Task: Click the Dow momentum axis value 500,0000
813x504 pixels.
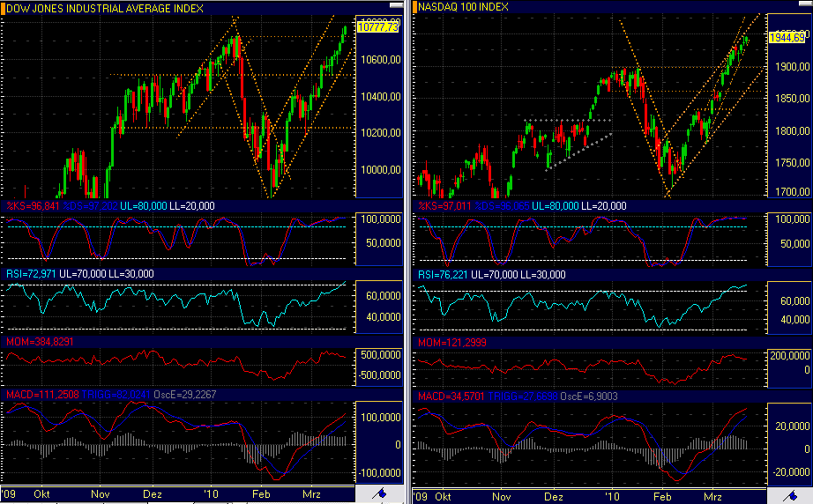Action: point(381,355)
